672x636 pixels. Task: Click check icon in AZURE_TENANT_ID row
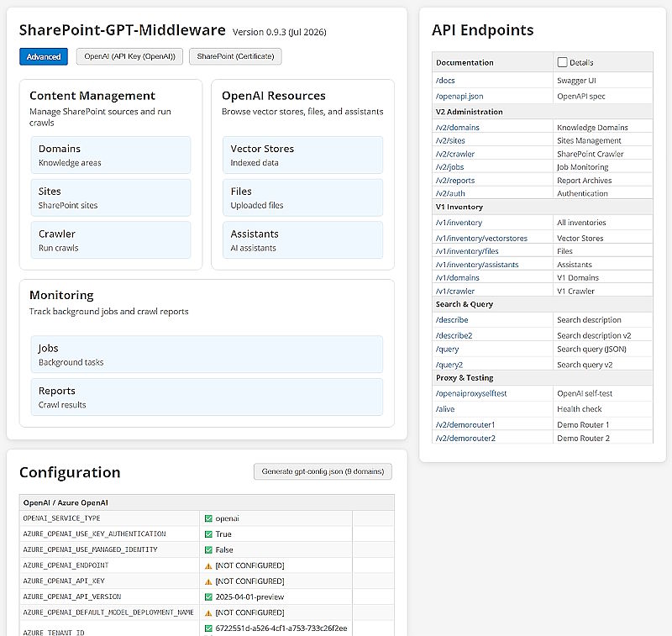coord(208,628)
